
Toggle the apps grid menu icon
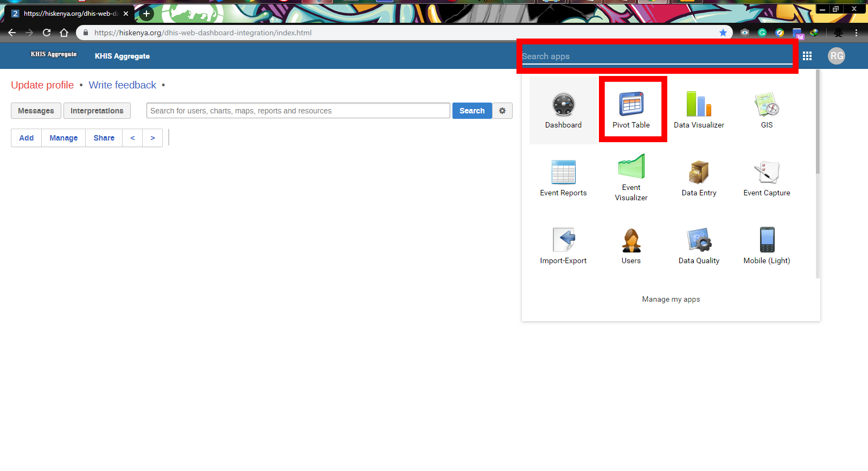tap(807, 56)
